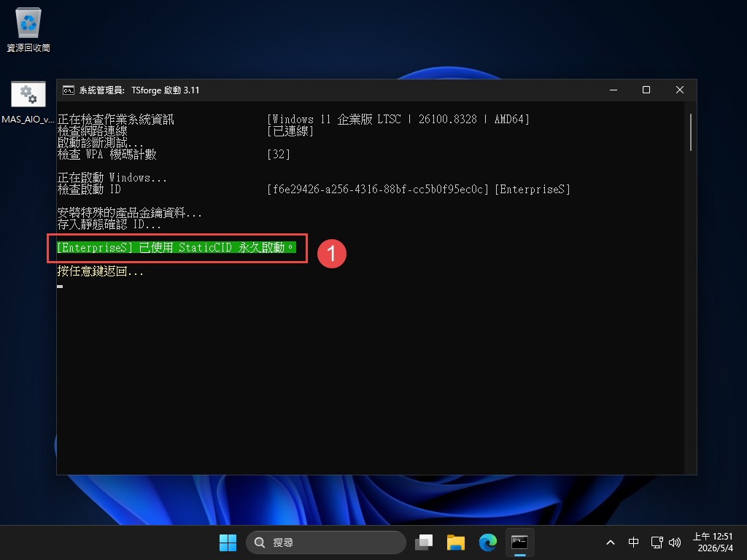The height and width of the screenshot is (560, 747).
Task: Open volume control in system tray
Action: 675,542
